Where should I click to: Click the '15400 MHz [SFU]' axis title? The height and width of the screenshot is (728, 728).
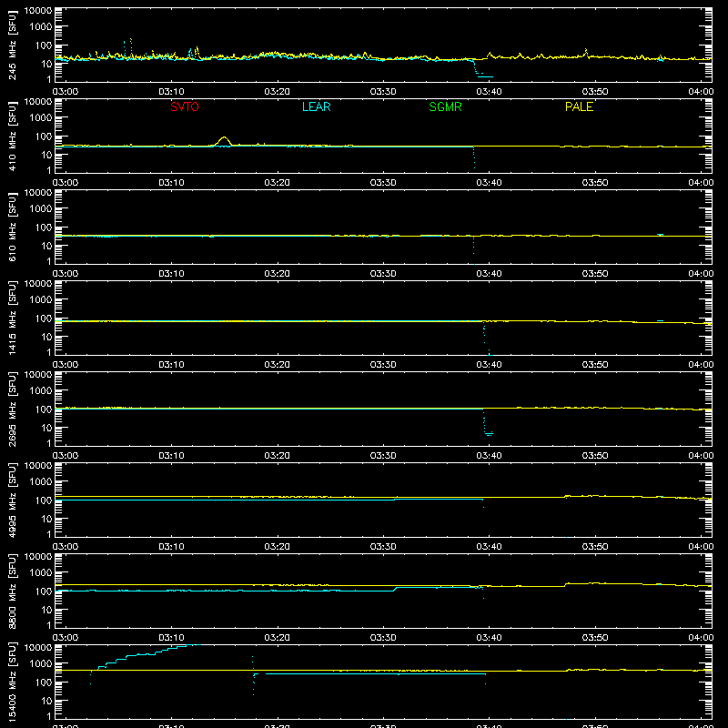[13, 682]
